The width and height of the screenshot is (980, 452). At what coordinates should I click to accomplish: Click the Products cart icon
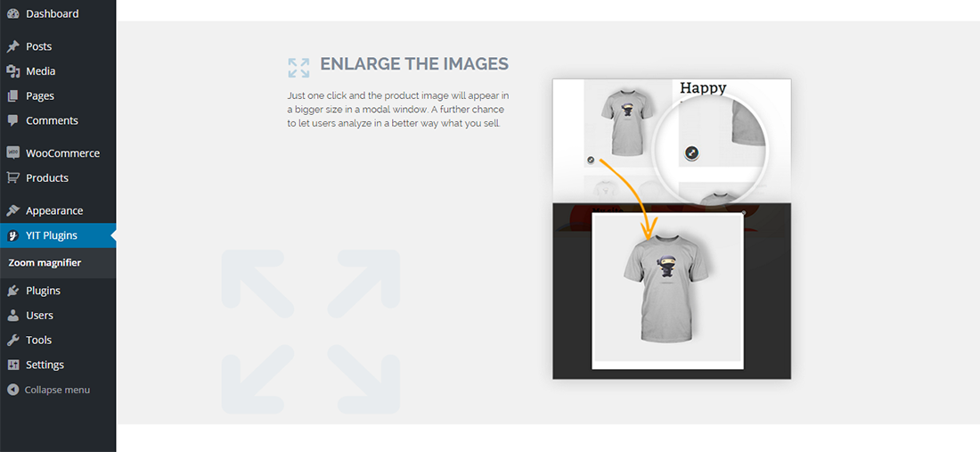coord(12,177)
